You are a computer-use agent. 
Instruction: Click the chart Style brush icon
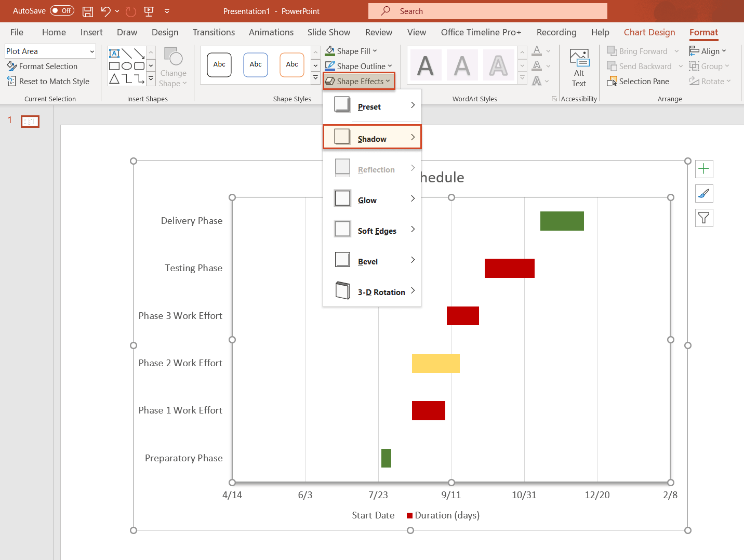pos(704,193)
